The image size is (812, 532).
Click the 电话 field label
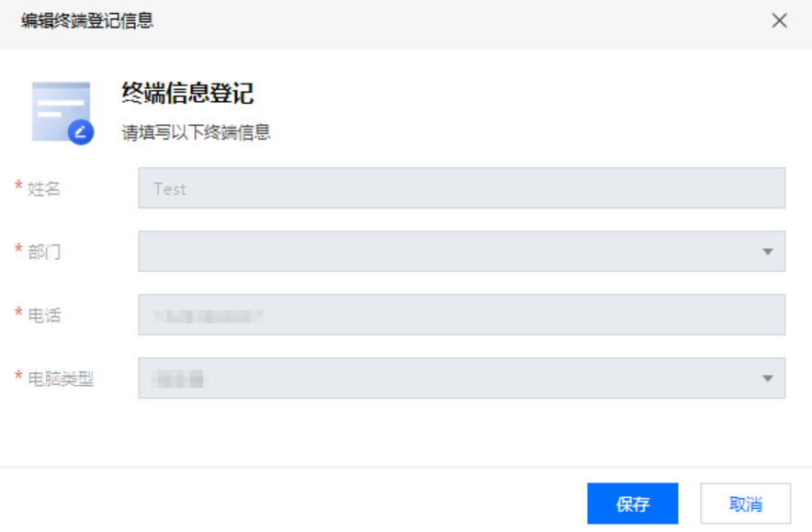point(44,315)
